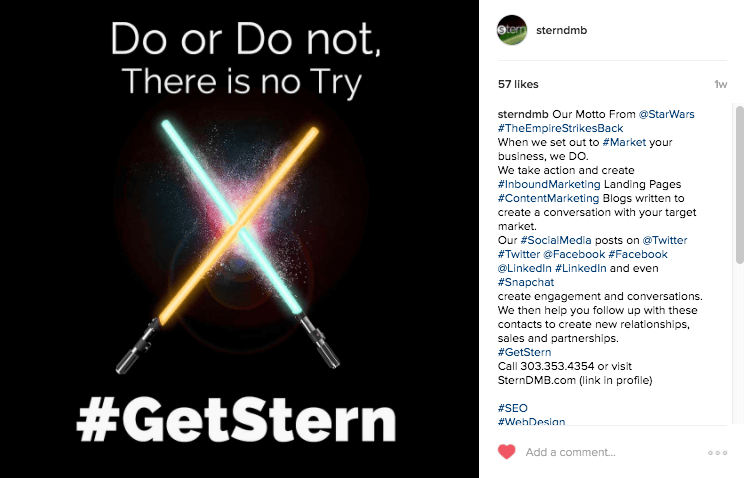Click in the Add a comment field
The height and width of the screenshot is (478, 744).
pyautogui.click(x=612, y=452)
